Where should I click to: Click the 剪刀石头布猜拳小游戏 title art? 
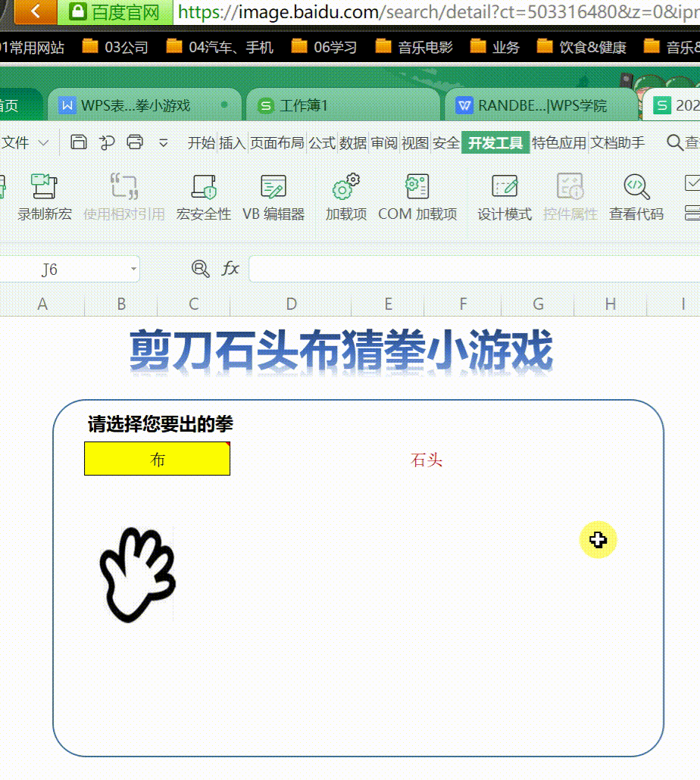[342, 351]
